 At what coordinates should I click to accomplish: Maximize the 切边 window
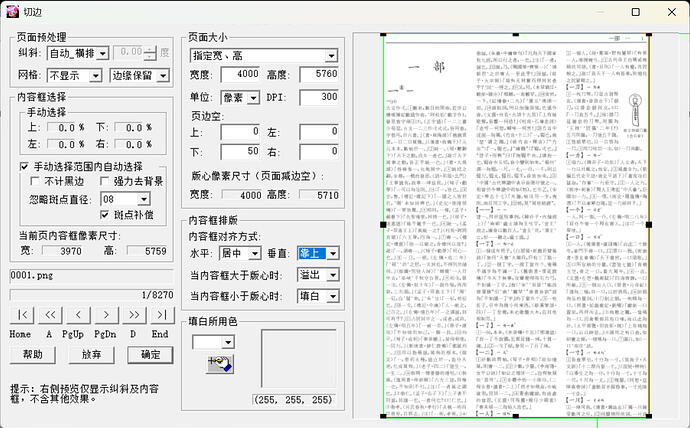pyautogui.click(x=635, y=12)
